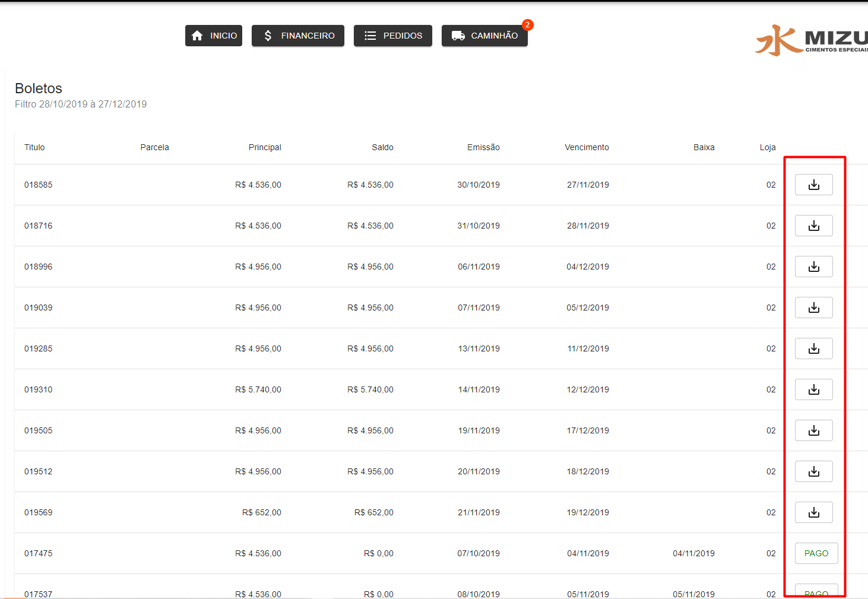868x599 pixels.
Task: Open the CAMINHÃO menu
Action: 484,36
